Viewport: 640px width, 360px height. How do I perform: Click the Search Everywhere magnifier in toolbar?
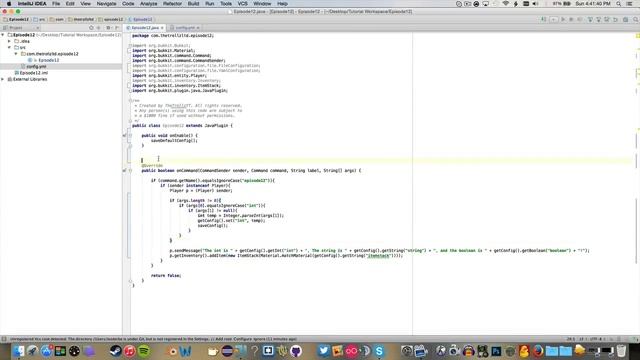tap(636, 19)
